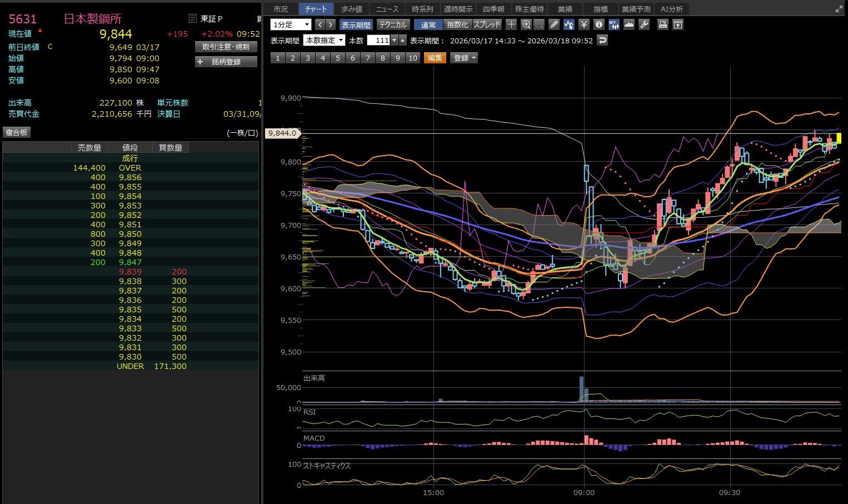Select the pencil drawing tool
848x504 pixels.
coord(554,24)
